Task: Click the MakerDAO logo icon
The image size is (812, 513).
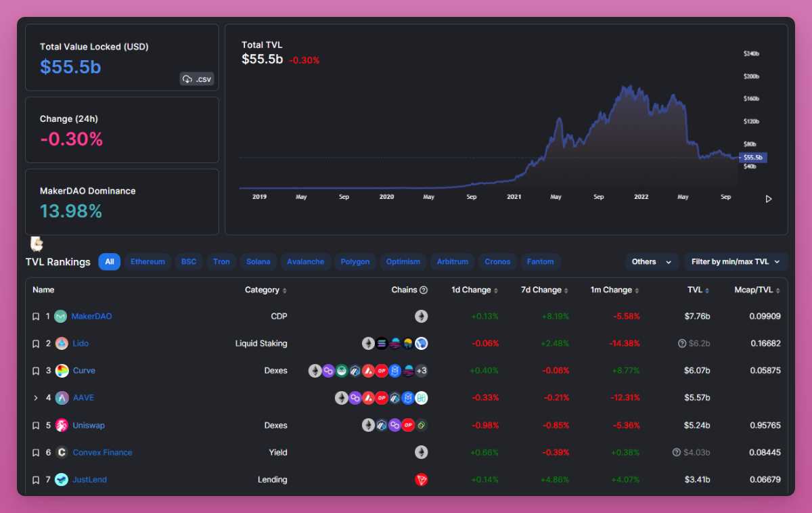Action: [x=61, y=317]
